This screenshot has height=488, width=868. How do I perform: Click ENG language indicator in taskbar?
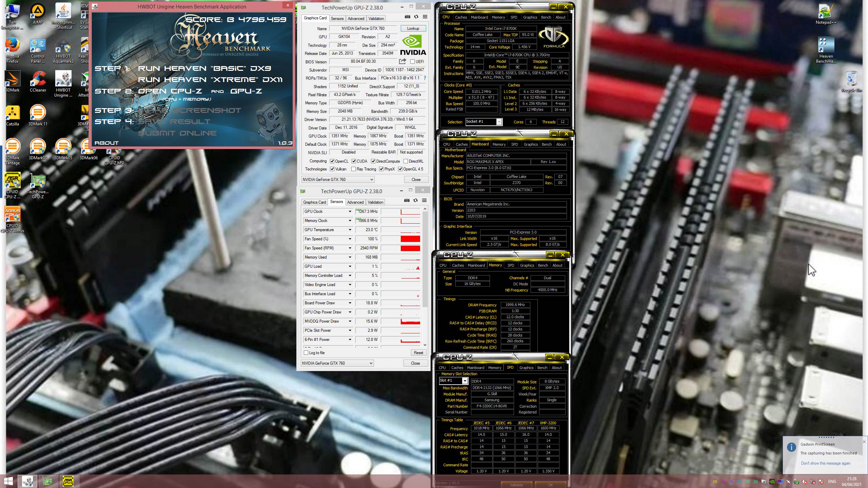(832, 482)
